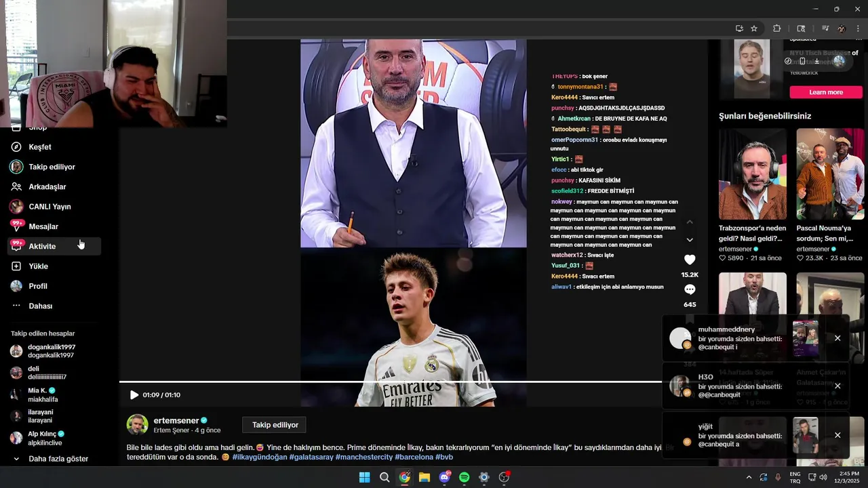
Task: Seek on the video progress bar
Action: pos(390,382)
